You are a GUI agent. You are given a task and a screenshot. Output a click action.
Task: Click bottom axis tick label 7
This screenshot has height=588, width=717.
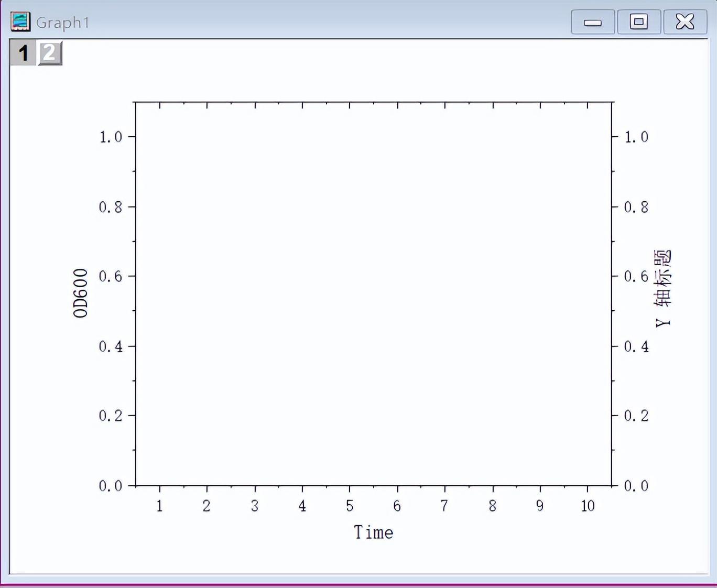444,506
